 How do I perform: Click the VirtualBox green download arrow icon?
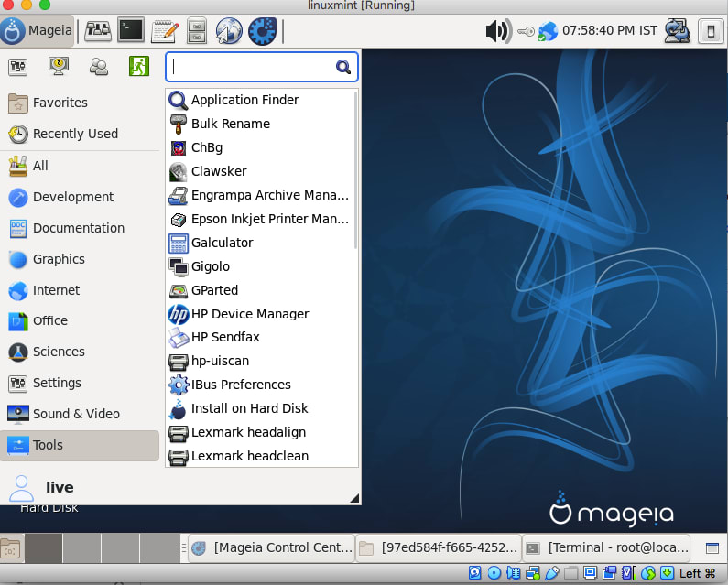pos(668,573)
